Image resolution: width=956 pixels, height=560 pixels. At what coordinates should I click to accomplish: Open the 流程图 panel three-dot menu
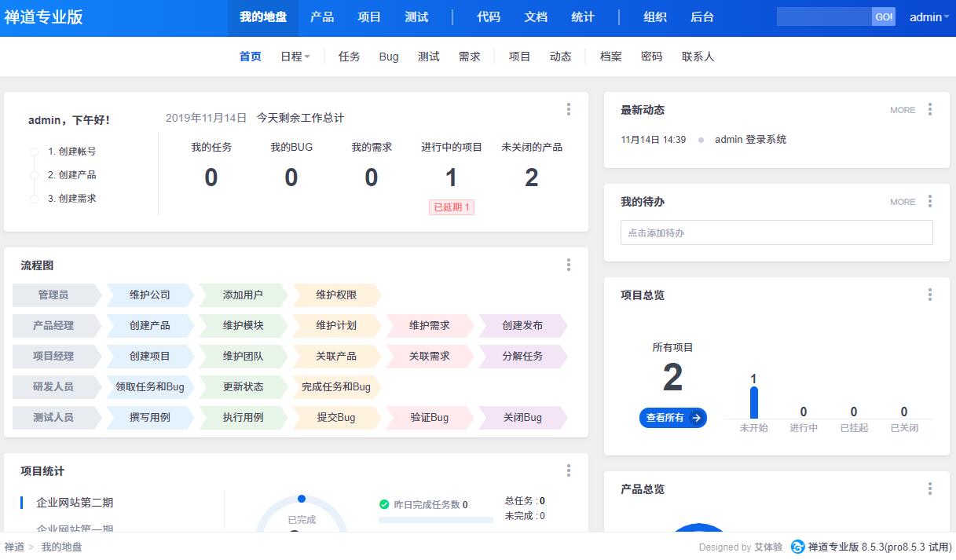pyautogui.click(x=569, y=265)
